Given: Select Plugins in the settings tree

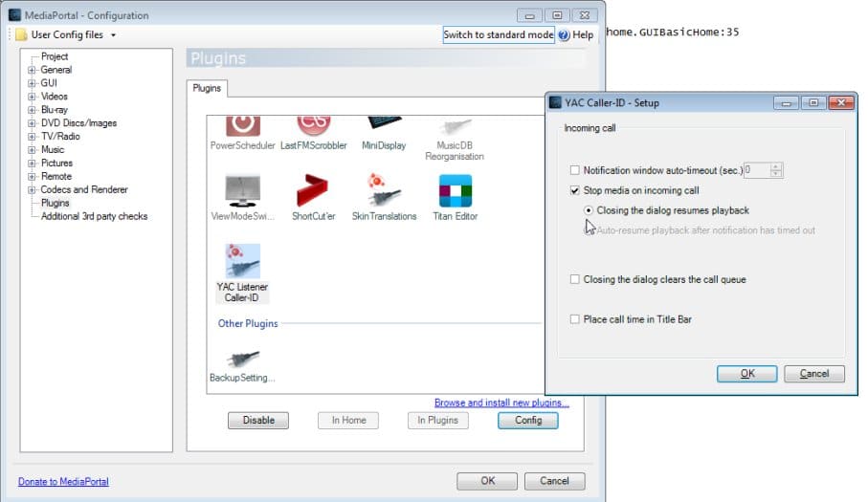Looking at the screenshot, I should tap(55, 203).
